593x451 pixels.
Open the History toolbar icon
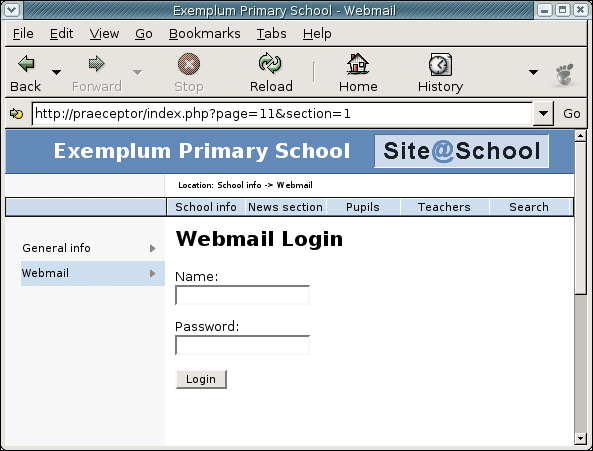point(440,64)
